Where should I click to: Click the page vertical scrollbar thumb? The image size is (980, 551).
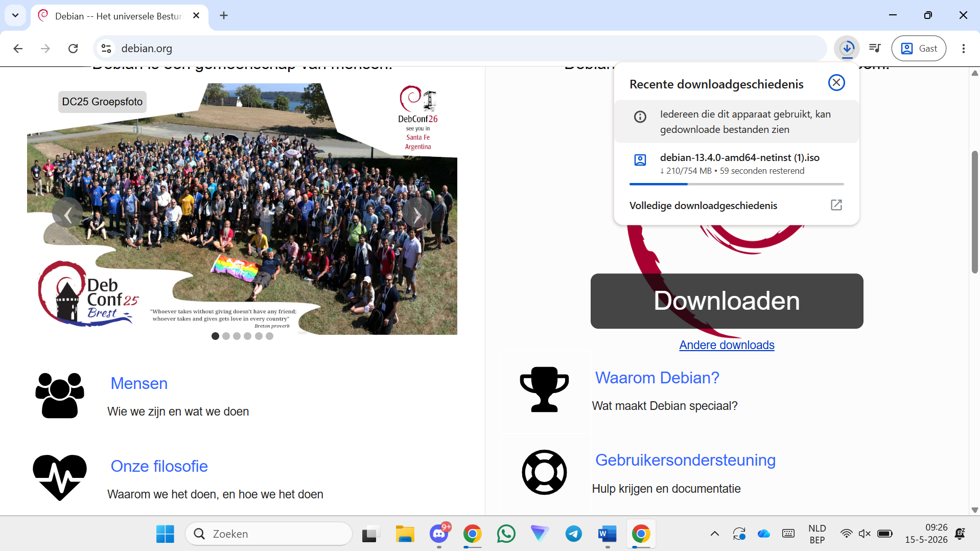coord(975,212)
